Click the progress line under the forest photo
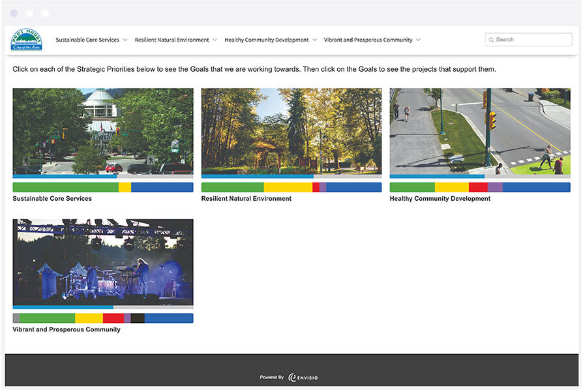Image resolution: width=583 pixels, height=392 pixels. tap(291, 176)
